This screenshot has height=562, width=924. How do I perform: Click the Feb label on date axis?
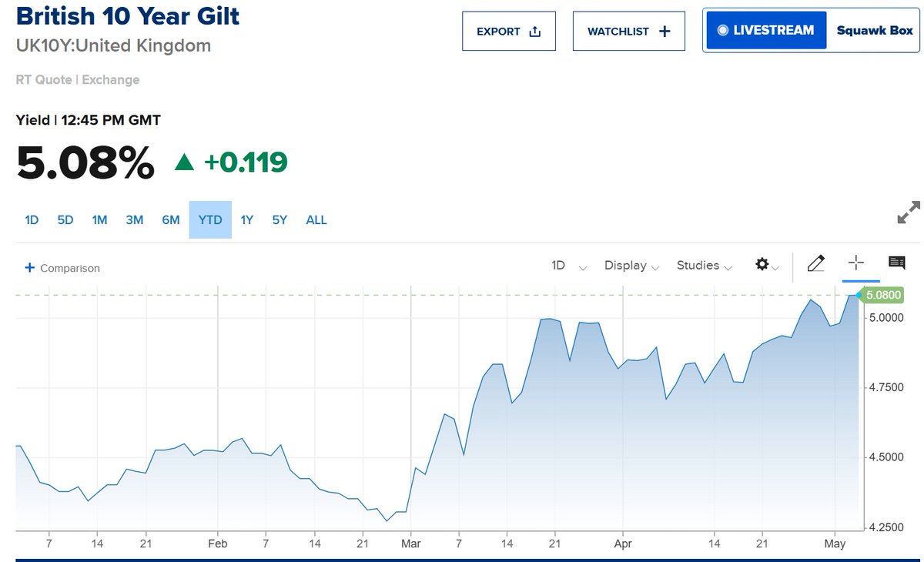coord(218,544)
